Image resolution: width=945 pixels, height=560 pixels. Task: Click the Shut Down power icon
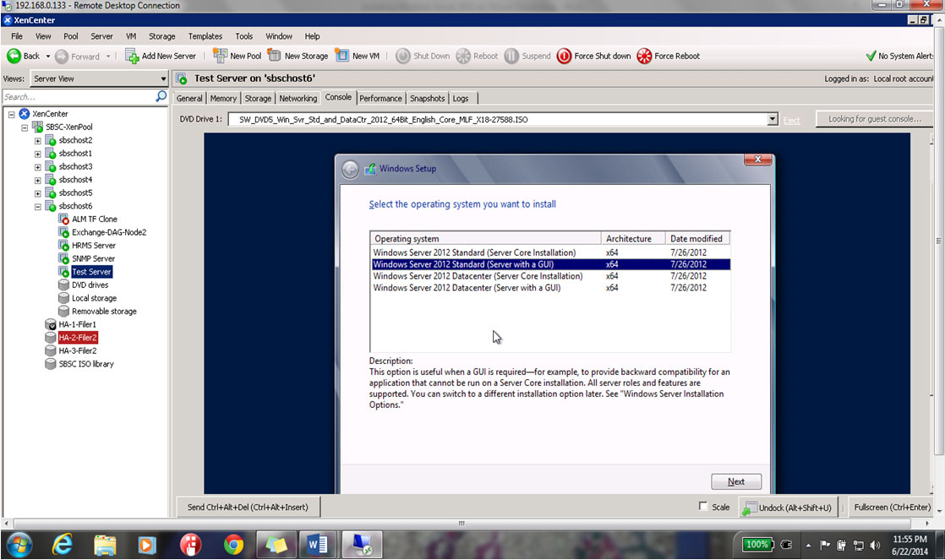(x=402, y=56)
